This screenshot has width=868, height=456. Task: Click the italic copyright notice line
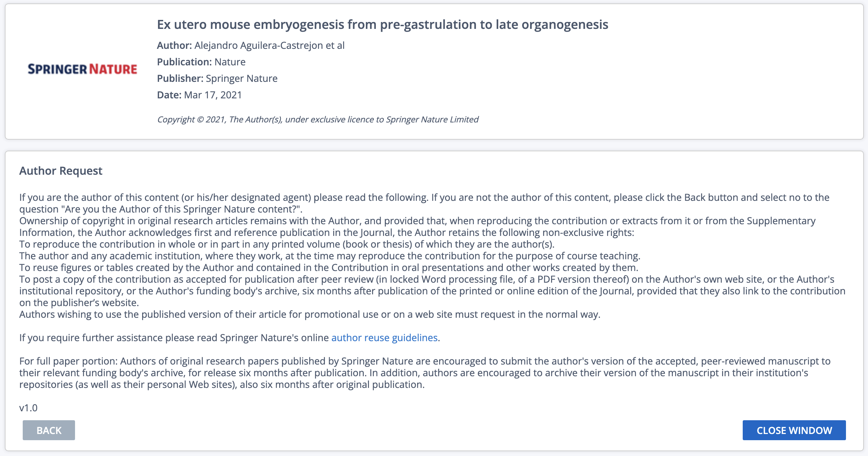tap(317, 119)
